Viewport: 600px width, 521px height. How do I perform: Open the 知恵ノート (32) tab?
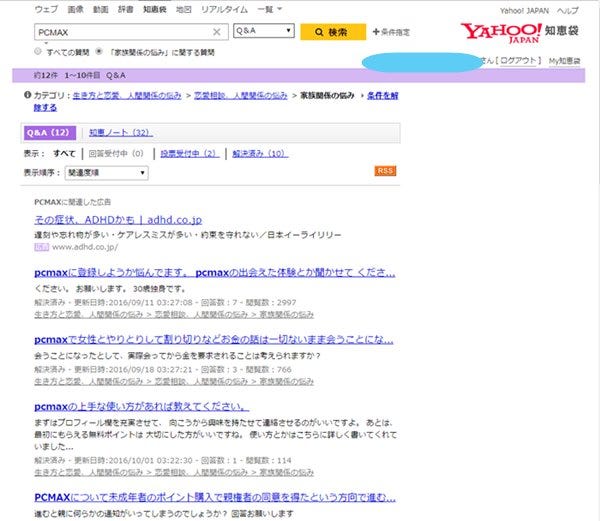121,133
